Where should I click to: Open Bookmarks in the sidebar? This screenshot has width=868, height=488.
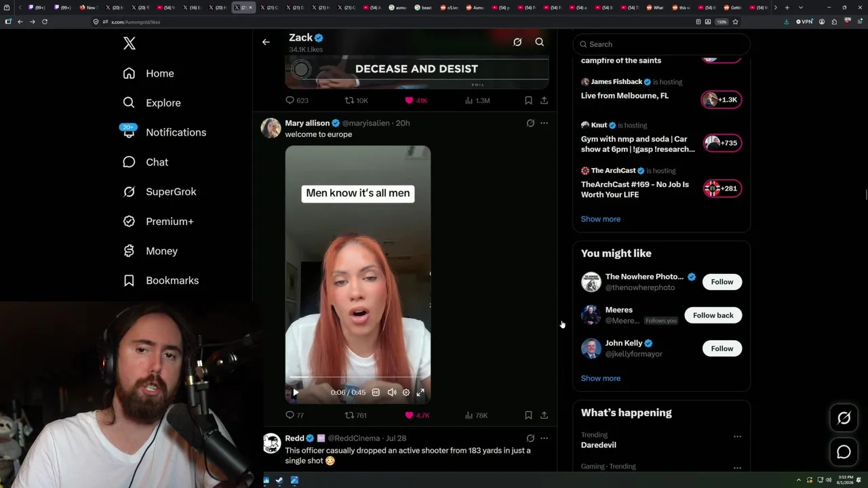point(161,281)
